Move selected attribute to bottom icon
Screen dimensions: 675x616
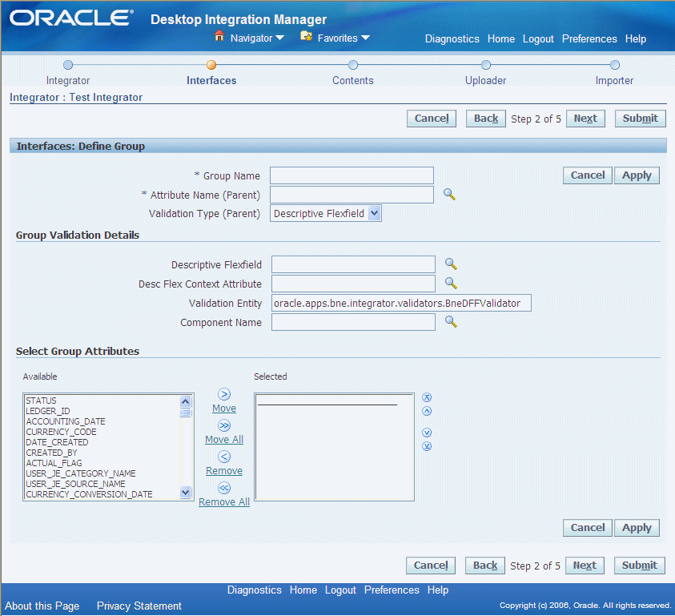click(427, 446)
